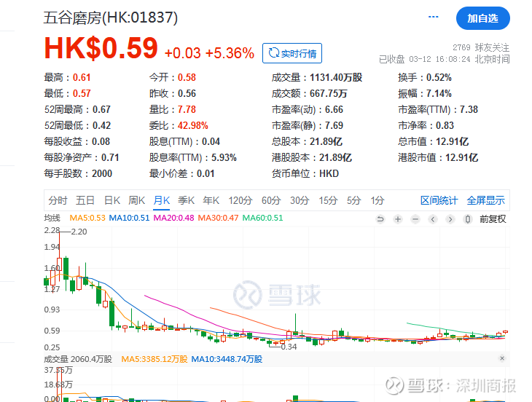The height and width of the screenshot is (402, 532).
Task: Select the 季K chart tab
Action: tap(187, 200)
